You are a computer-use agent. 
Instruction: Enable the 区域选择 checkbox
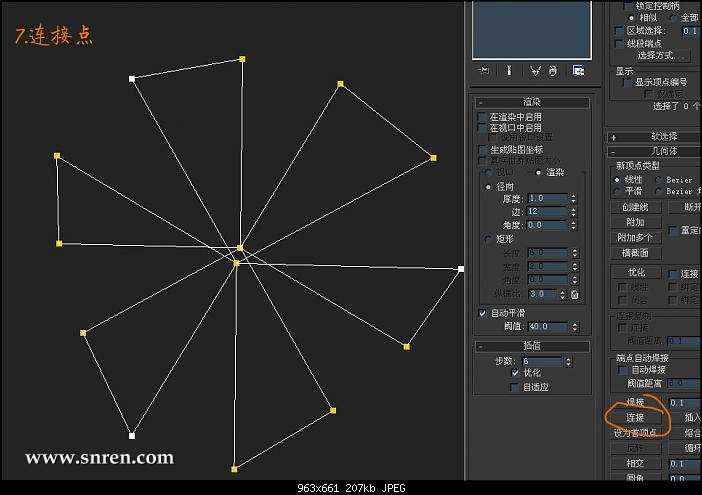pyautogui.click(x=619, y=31)
